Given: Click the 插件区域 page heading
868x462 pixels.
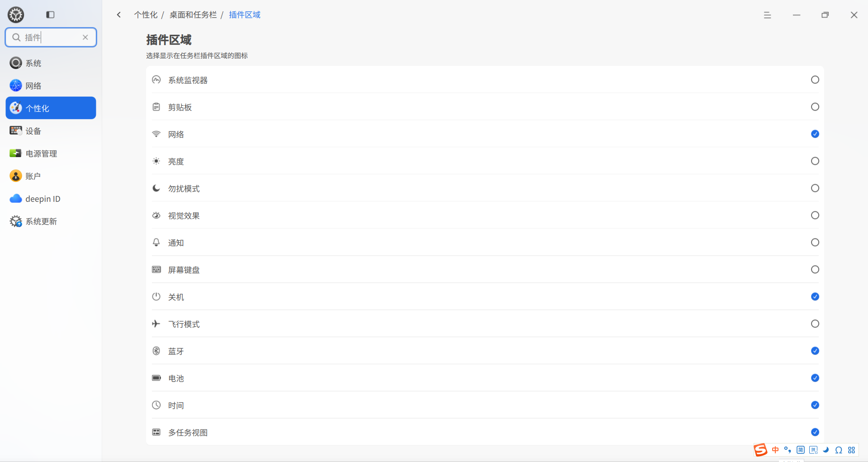Looking at the screenshot, I should pos(169,40).
